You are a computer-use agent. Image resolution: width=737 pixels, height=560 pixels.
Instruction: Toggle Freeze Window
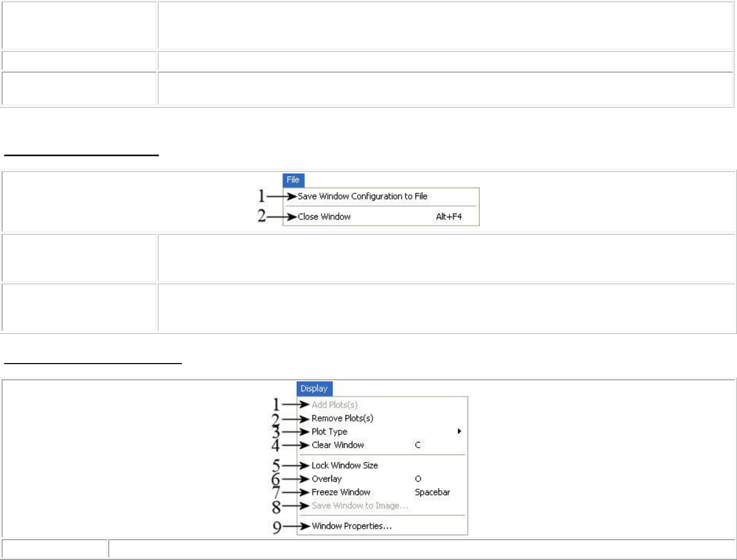[341, 492]
